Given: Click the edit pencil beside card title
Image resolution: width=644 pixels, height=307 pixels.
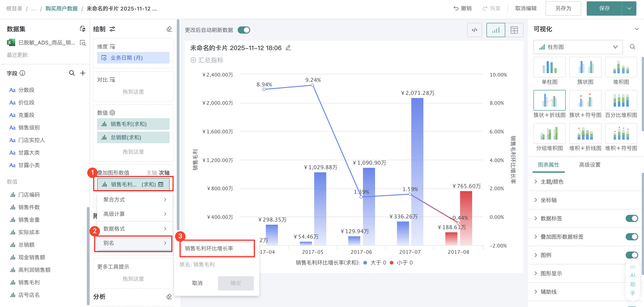Looking at the screenshot, I should coord(288,48).
